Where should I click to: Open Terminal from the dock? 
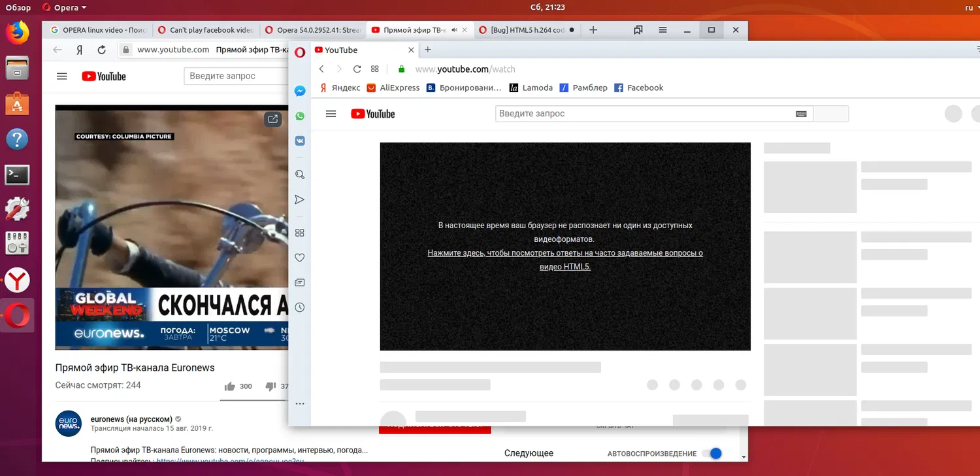pos(18,175)
